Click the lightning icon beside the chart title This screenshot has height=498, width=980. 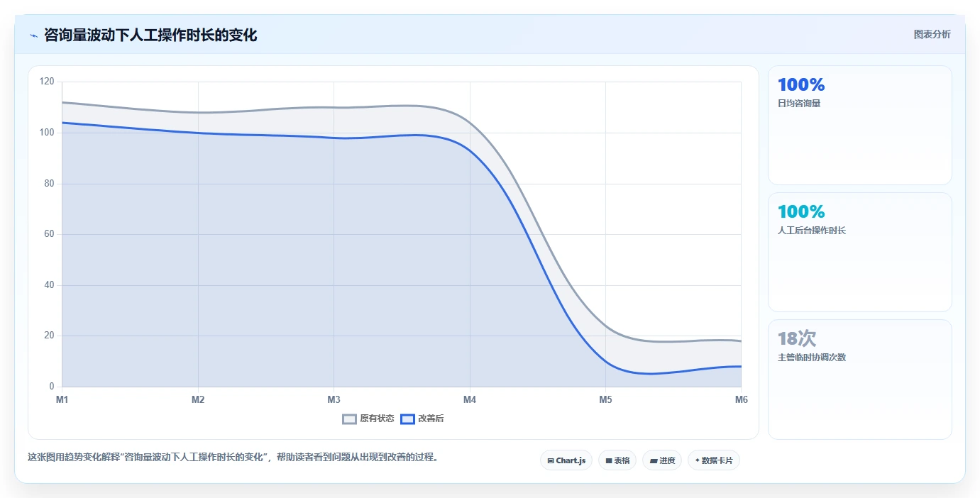33,35
